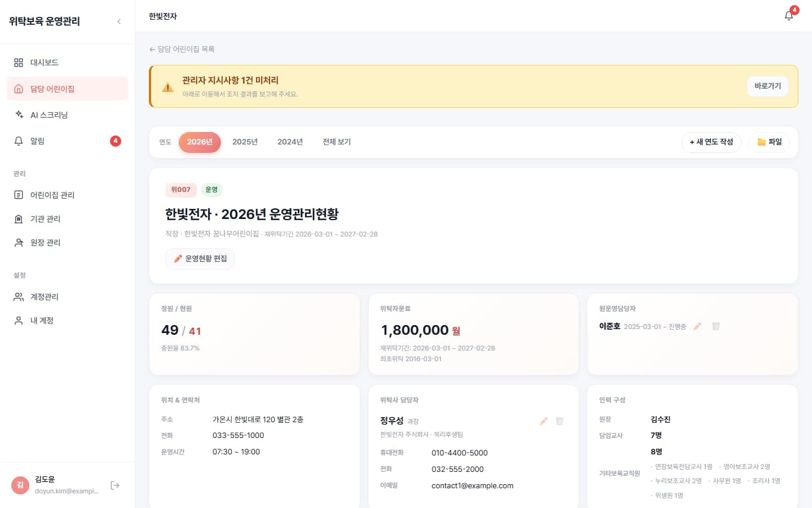
Task: Switch to the 2024년 tab
Action: [290, 142]
